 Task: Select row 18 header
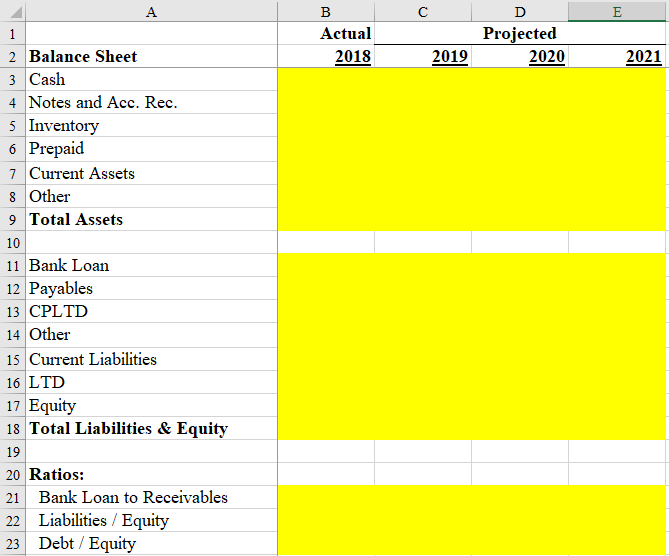[x=13, y=428]
